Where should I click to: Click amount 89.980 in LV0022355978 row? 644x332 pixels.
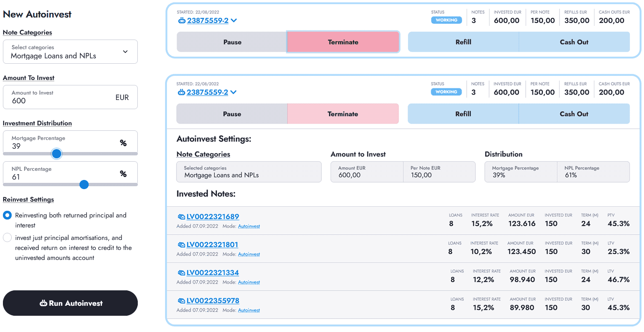pos(522,307)
